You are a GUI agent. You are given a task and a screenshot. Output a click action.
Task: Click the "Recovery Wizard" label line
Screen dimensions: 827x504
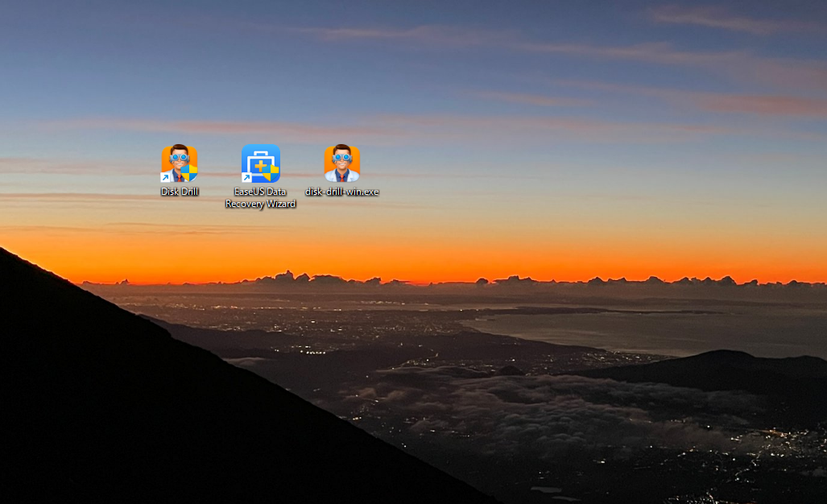point(260,204)
